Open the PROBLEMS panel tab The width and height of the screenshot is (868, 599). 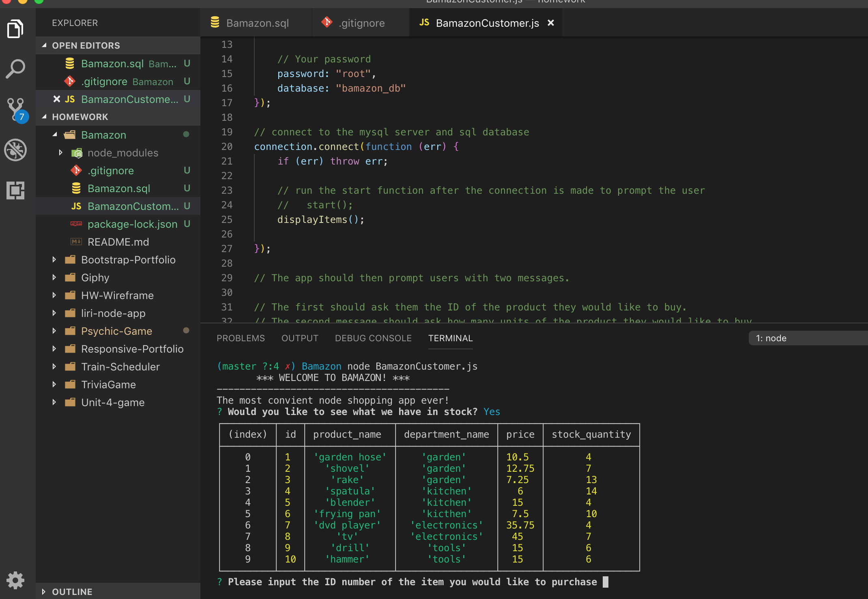point(241,338)
